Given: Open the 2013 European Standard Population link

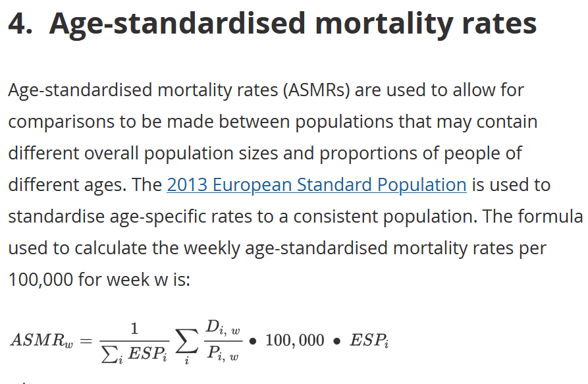Looking at the screenshot, I should [317, 185].
